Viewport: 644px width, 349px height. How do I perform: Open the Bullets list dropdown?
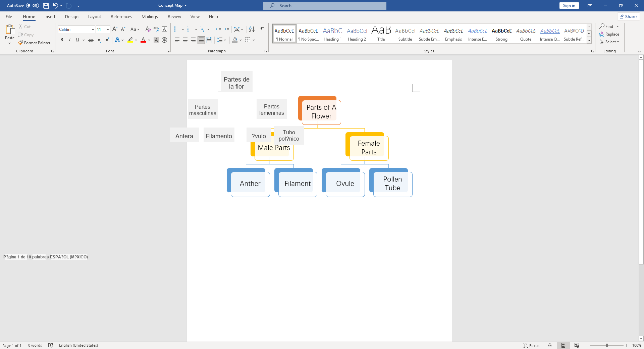point(183,30)
